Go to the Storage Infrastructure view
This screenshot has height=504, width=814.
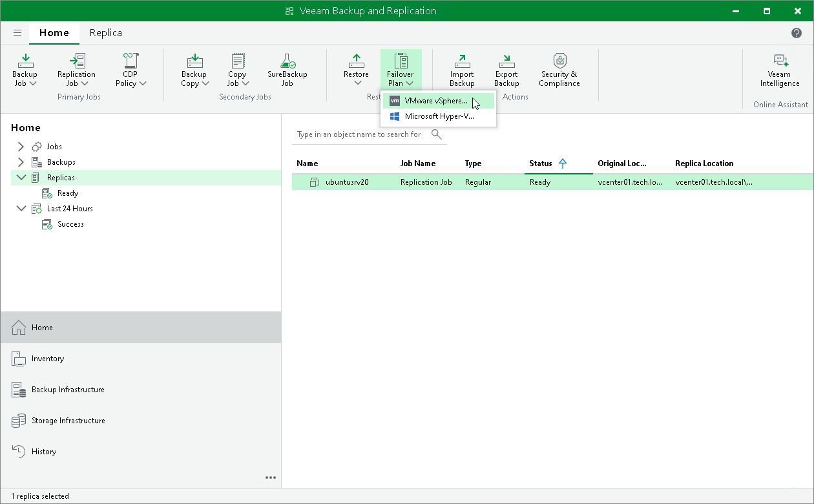[141, 421]
